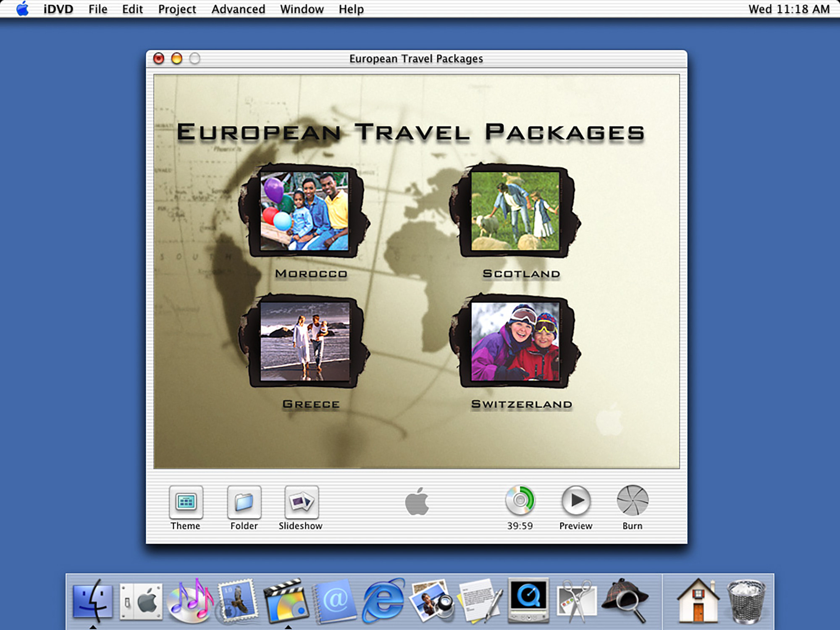
Task: Launch System Preferences from the Dock
Action: tap(141, 601)
